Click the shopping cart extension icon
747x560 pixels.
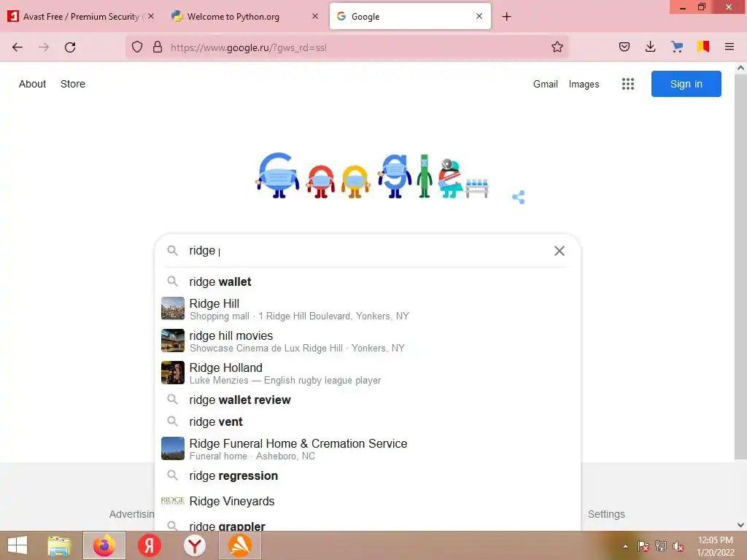pos(677,47)
